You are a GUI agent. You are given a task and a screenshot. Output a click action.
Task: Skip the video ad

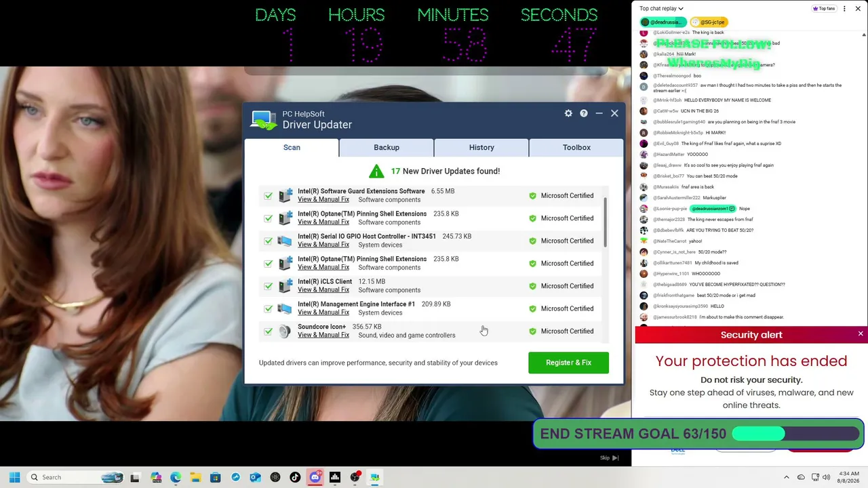click(x=610, y=458)
